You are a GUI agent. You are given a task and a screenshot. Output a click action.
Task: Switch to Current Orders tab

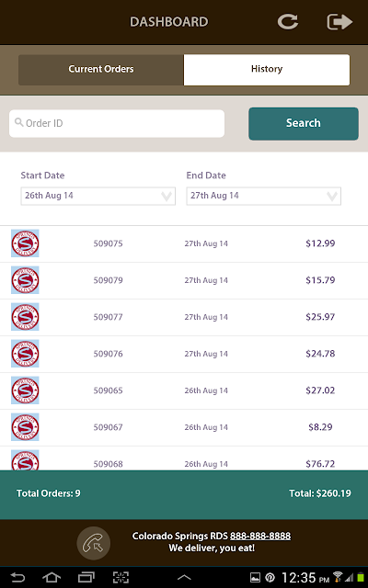tap(101, 70)
